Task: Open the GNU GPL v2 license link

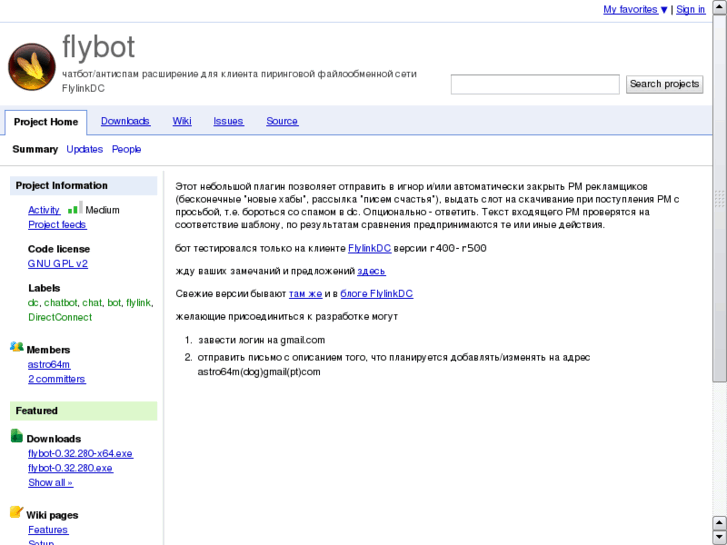Action: pos(57,263)
